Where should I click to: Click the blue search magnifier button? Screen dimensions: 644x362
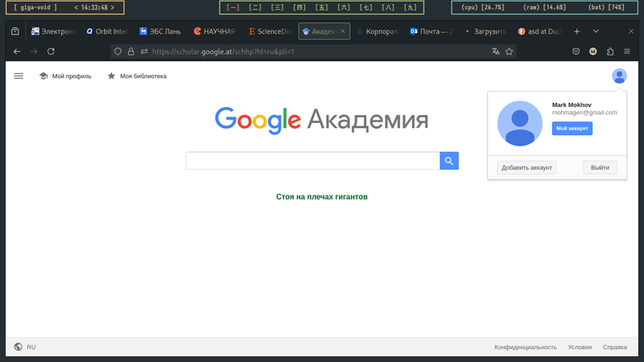pyautogui.click(x=449, y=161)
